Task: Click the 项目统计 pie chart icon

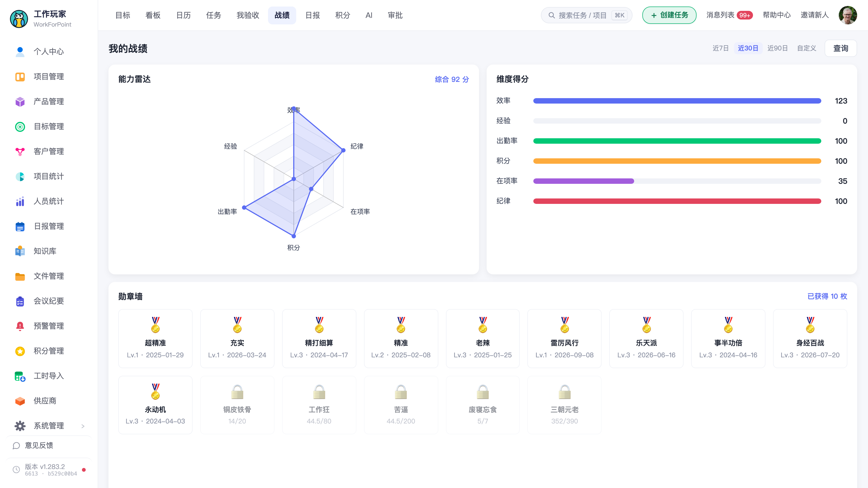Action: point(20,176)
